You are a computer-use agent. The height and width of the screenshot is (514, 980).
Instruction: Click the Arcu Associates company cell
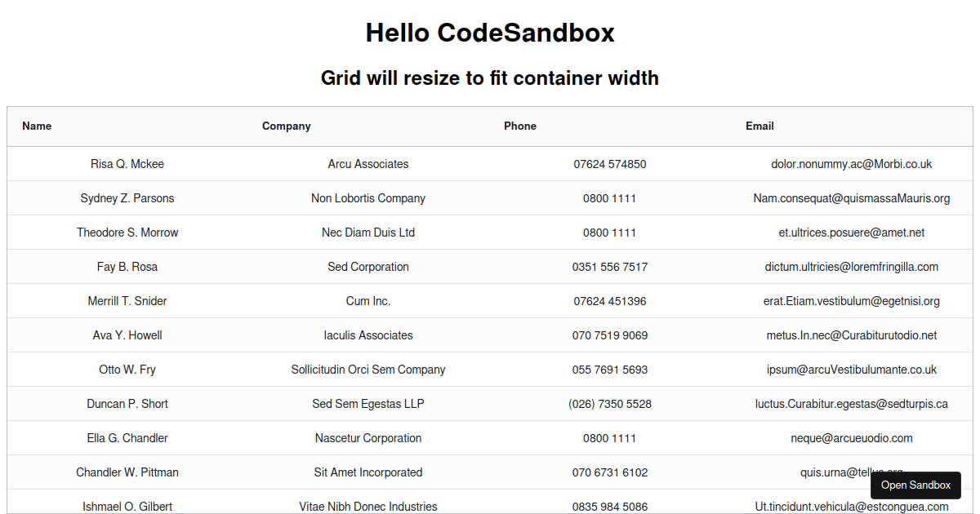368,164
